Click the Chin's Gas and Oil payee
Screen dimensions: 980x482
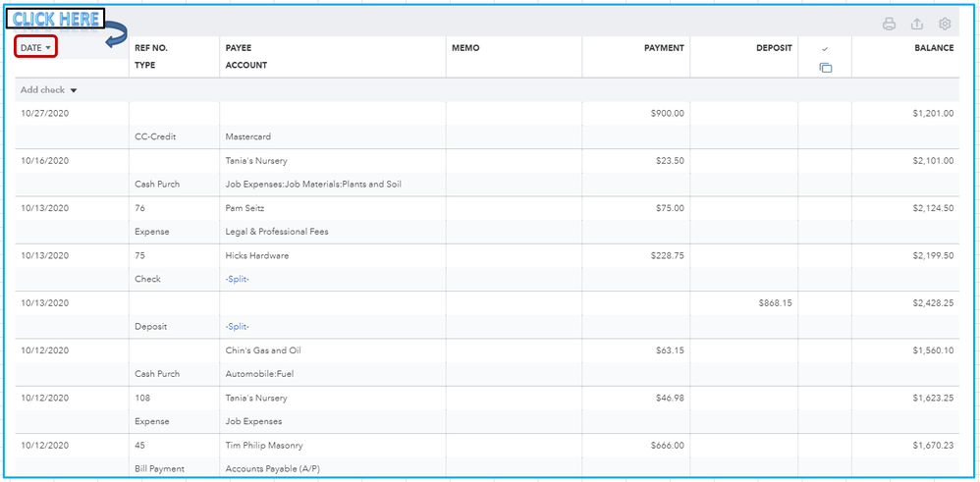[262, 350]
